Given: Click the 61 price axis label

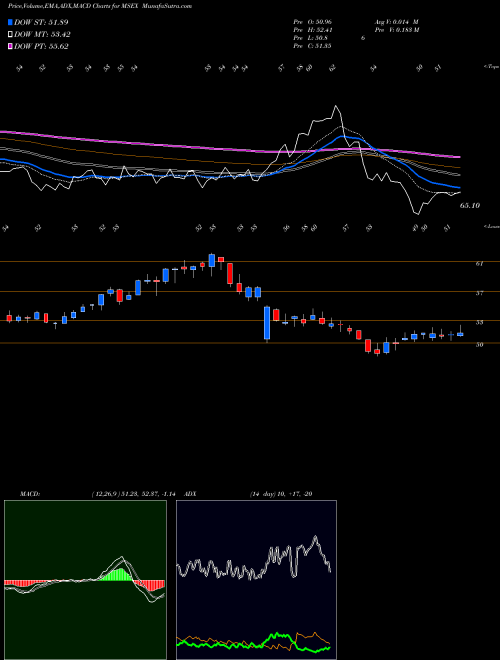Looking at the screenshot, I should tap(479, 264).
